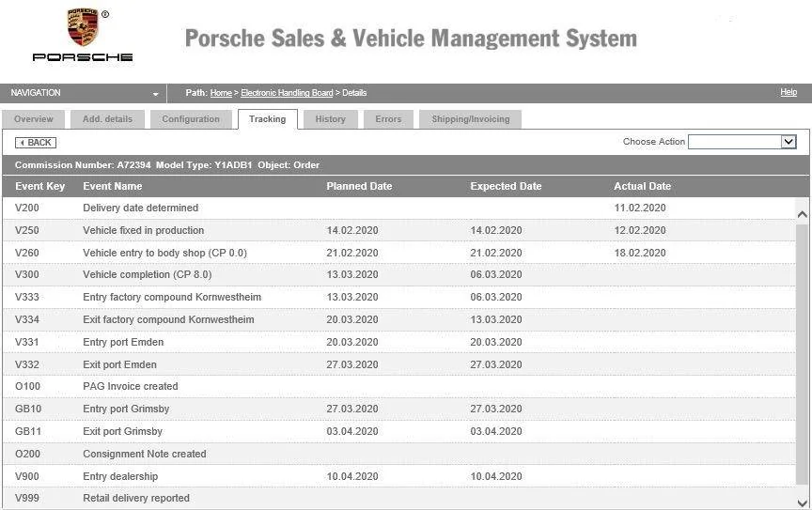Select event key V333

(27, 297)
